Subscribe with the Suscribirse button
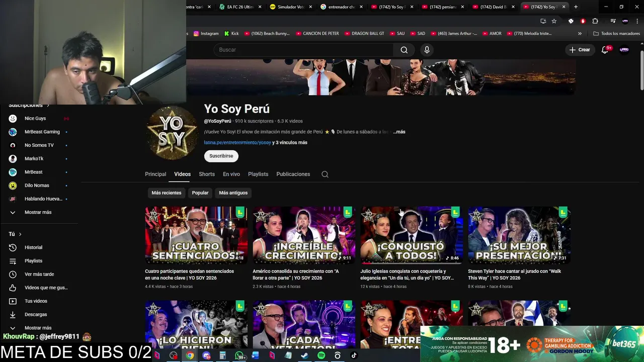 tap(221, 156)
